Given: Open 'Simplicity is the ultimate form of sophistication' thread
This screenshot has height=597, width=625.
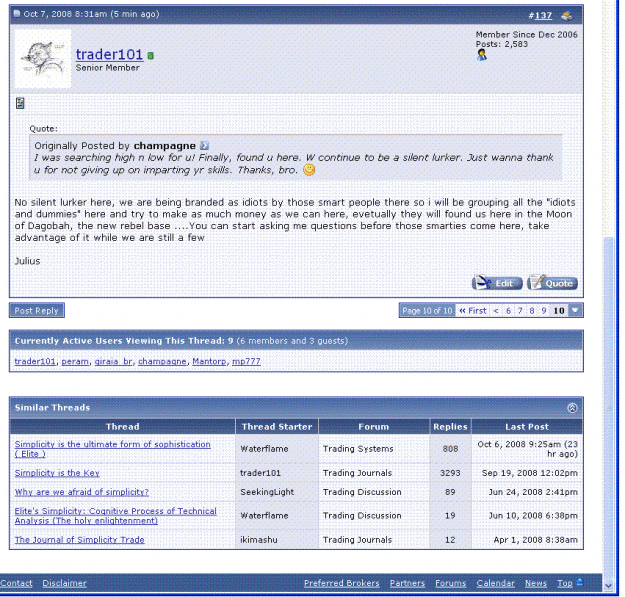Looking at the screenshot, I should click(112, 449).
